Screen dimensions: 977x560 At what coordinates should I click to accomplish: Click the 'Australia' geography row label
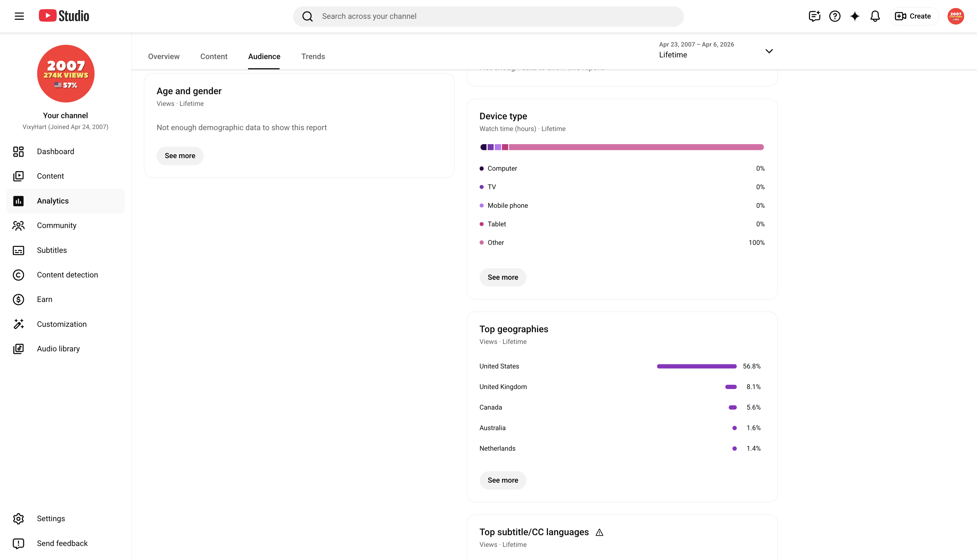pyautogui.click(x=493, y=428)
